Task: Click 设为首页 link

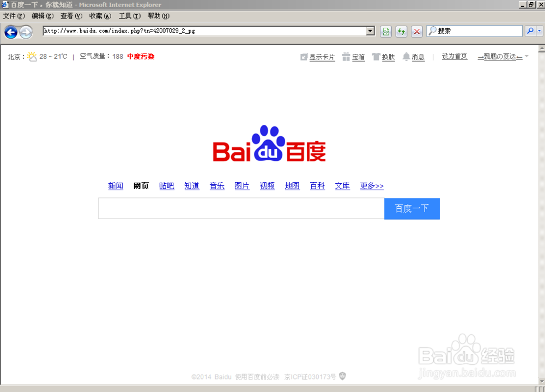Action: (455, 56)
